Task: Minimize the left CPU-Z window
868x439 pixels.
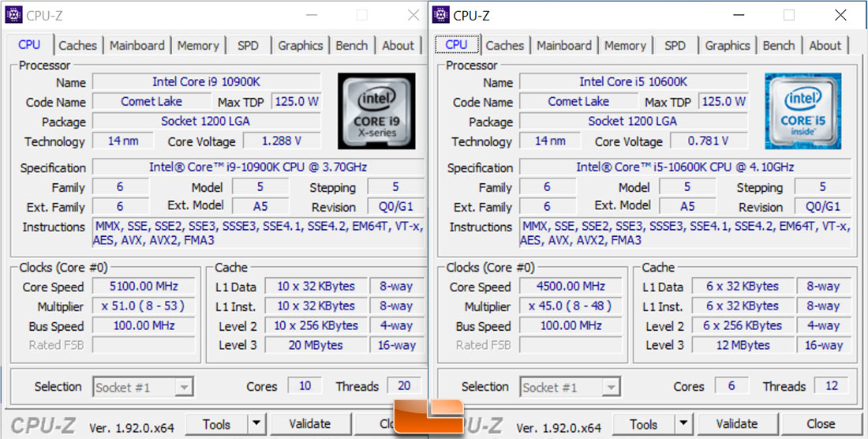Action: (312, 15)
